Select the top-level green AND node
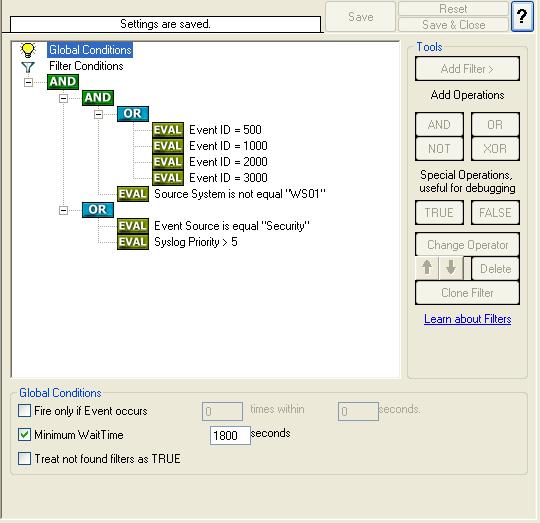This screenshot has width=540, height=523. 63,82
